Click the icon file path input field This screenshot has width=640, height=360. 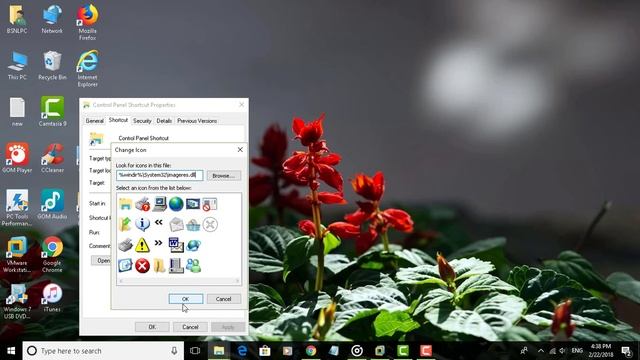(x=159, y=175)
